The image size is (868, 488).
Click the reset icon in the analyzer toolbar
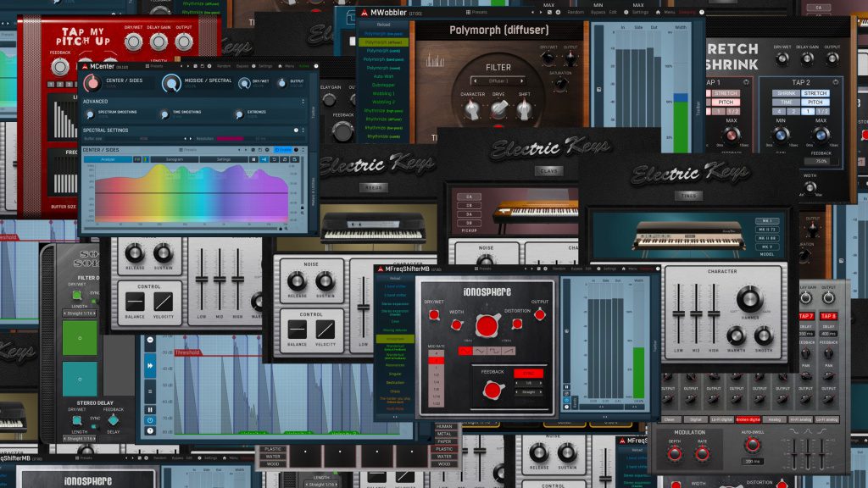tap(275, 159)
